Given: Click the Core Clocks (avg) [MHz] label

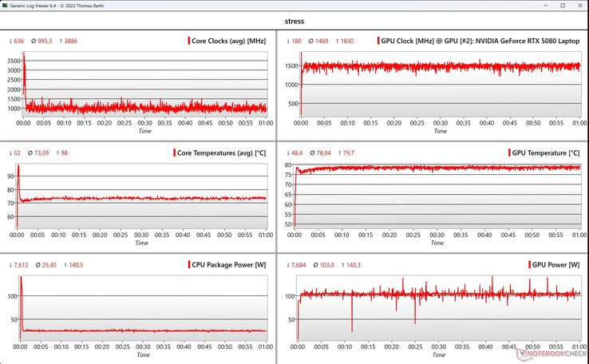Looking at the screenshot, I should (x=230, y=41).
